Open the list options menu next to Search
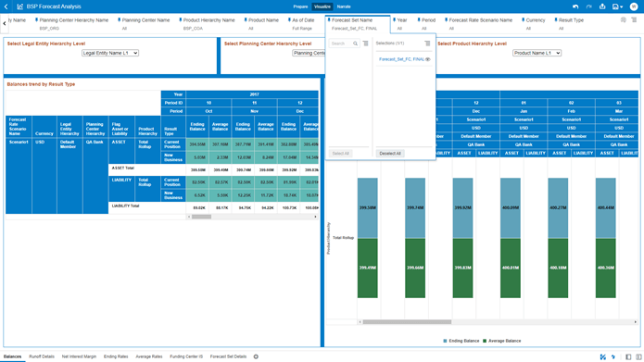 tap(365, 44)
